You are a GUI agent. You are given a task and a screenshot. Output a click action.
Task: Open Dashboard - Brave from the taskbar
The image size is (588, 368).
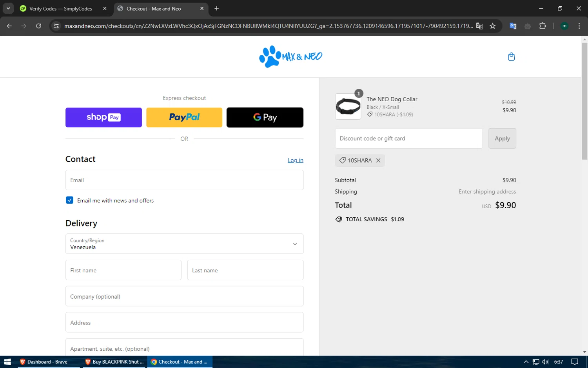point(48,362)
